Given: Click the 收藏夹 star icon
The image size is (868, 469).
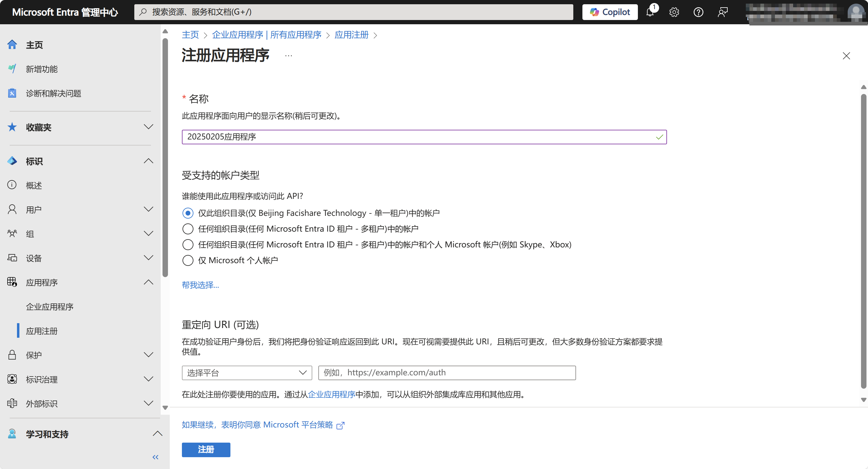Looking at the screenshot, I should [12, 127].
